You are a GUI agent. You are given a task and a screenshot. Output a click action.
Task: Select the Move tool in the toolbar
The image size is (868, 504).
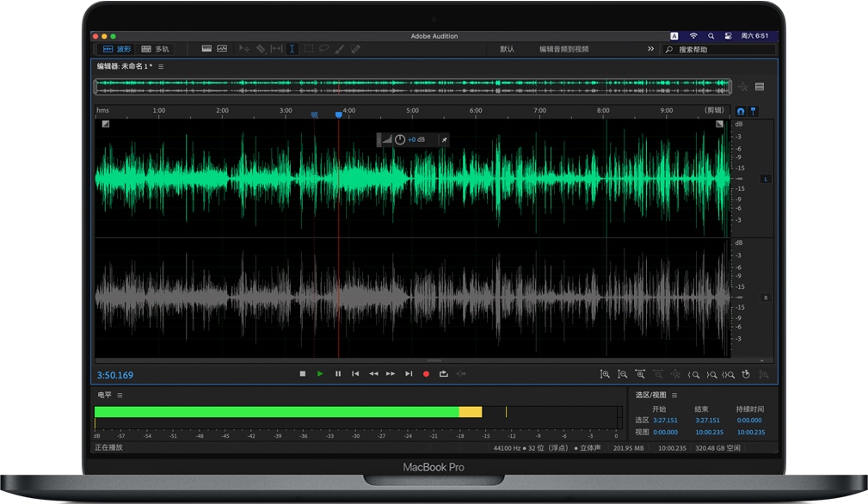tap(243, 49)
